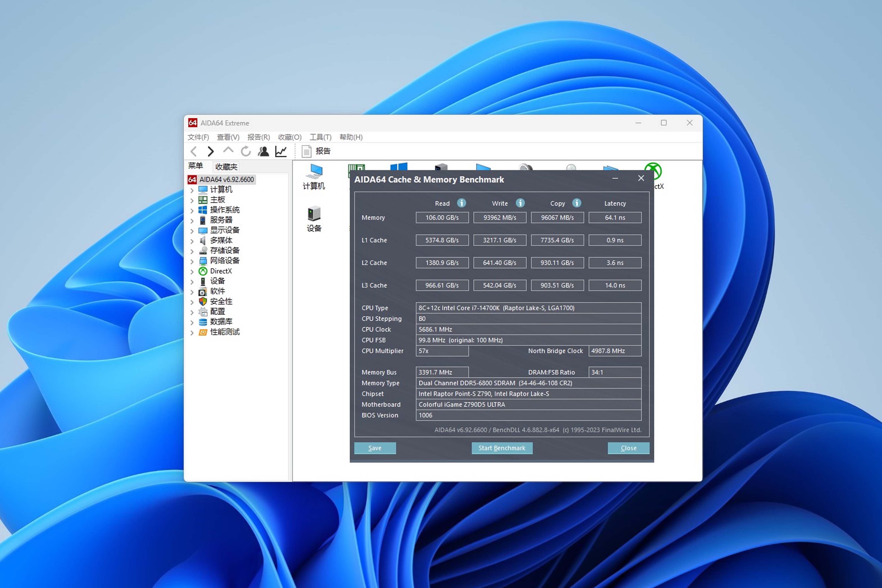882x588 pixels.
Task: Open the user profile toolbar icon
Action: [263, 151]
